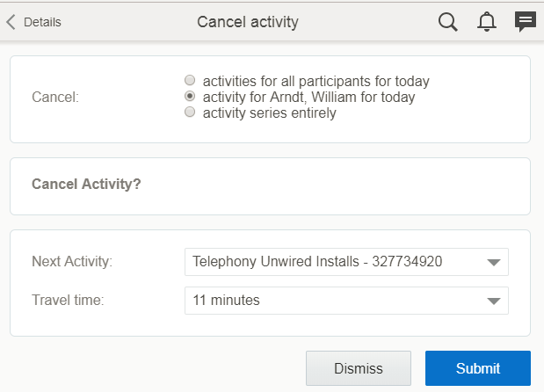Open search with the magnifier icon

coord(448,22)
